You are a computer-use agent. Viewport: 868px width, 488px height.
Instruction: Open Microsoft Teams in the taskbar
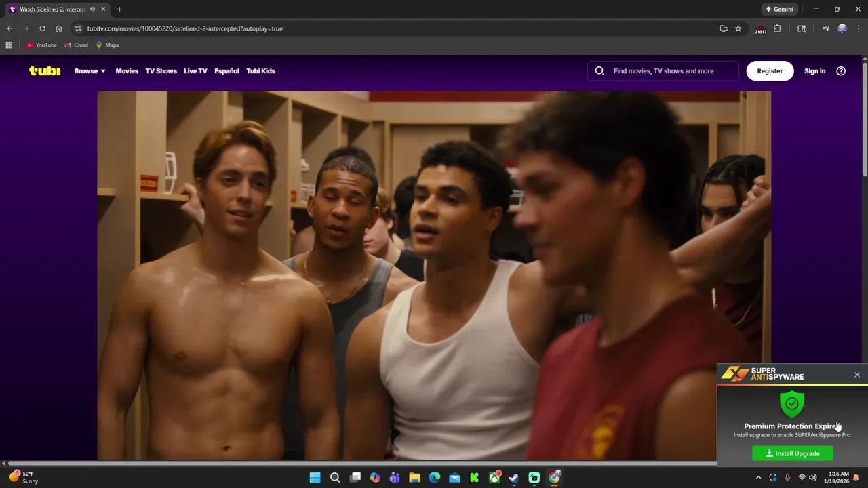pyautogui.click(x=395, y=477)
